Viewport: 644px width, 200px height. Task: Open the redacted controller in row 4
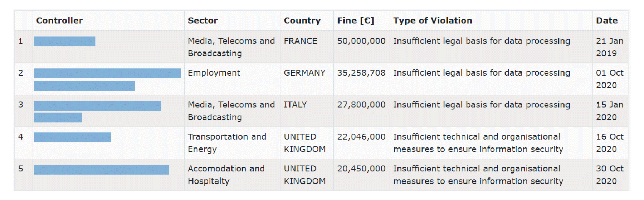[x=72, y=137]
